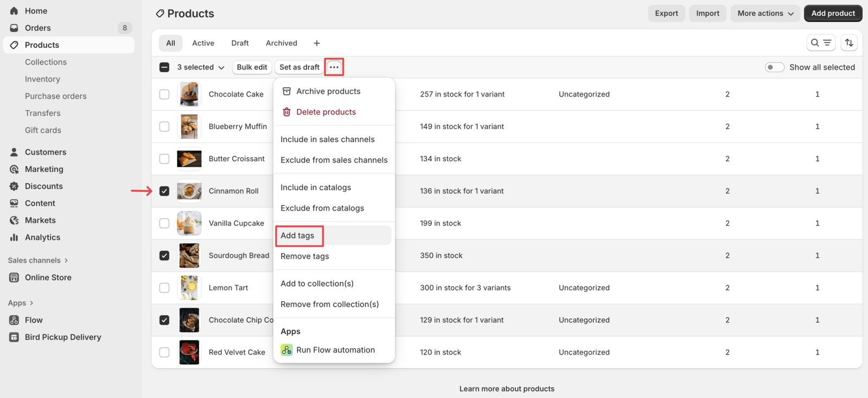This screenshot has height=398, width=868.
Task: Click the Products tag icon in sidebar
Action: [x=14, y=45]
